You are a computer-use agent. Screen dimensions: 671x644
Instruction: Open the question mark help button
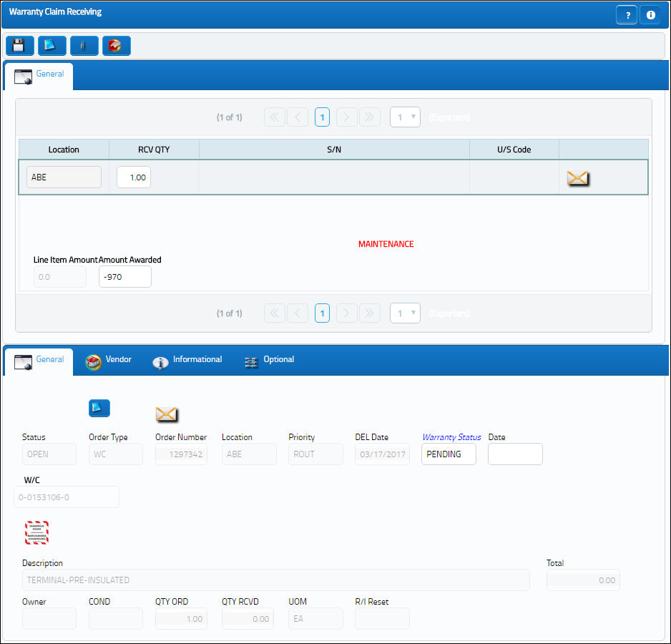coord(627,15)
